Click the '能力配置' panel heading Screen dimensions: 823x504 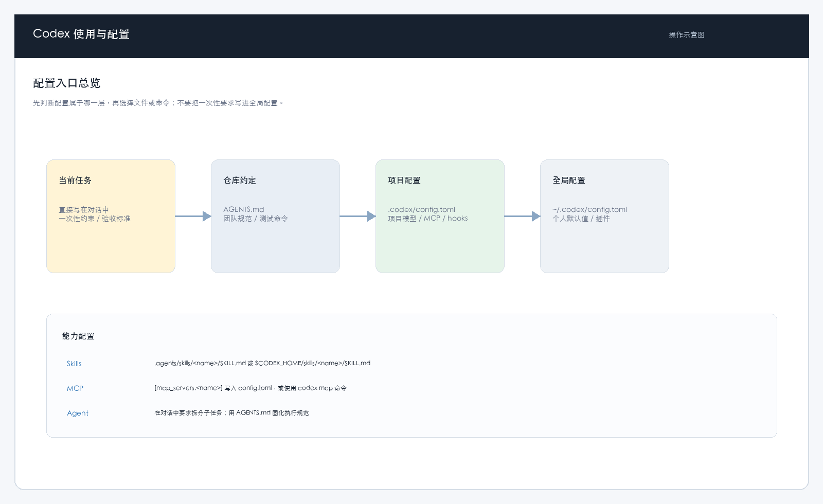tap(78, 336)
